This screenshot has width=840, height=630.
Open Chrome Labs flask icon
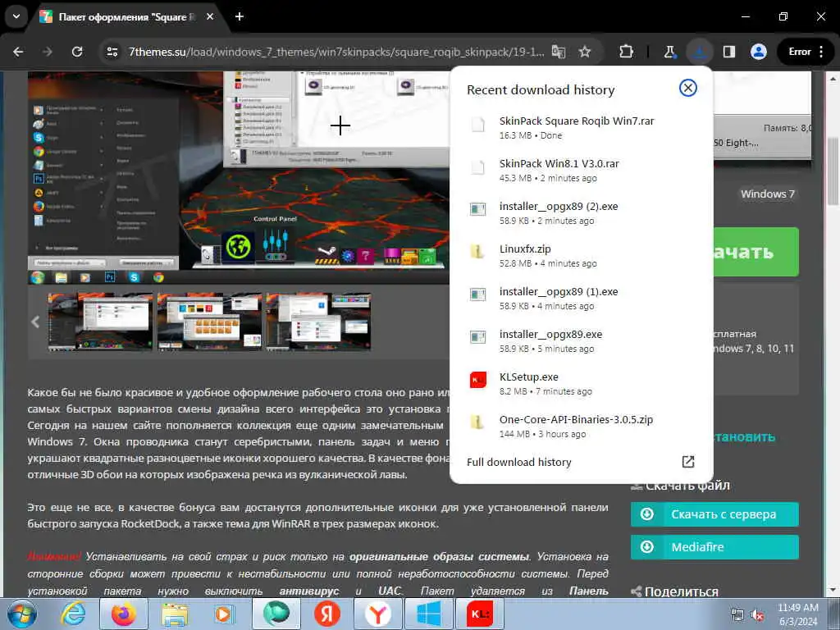tap(669, 52)
